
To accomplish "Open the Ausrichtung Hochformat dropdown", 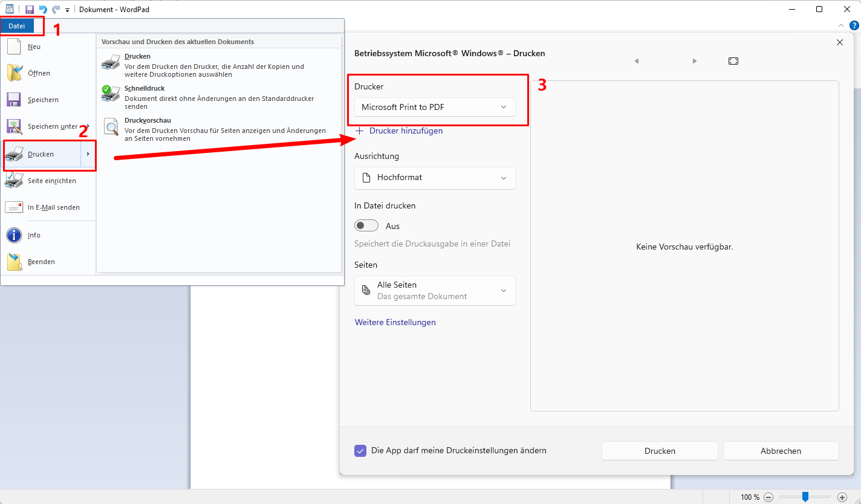I will click(x=435, y=178).
